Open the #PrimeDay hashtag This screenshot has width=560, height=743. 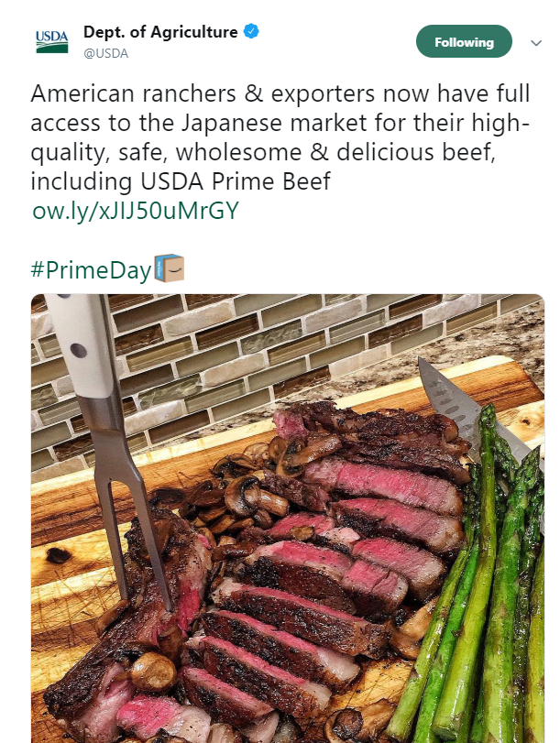(x=91, y=270)
